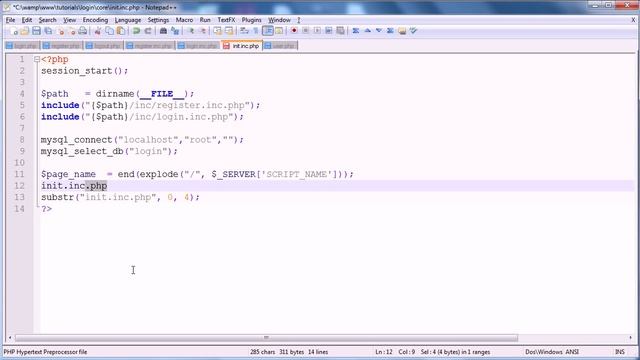
Task: Toggle show all characters icon
Action: pos(256,31)
